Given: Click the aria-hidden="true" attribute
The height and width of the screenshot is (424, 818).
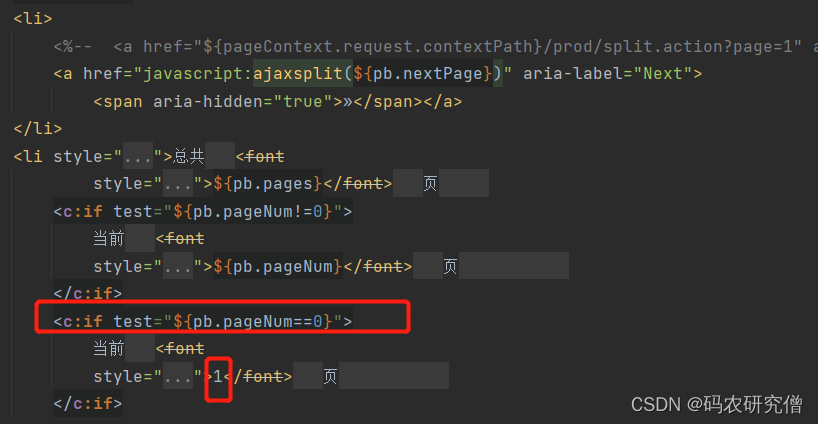Looking at the screenshot, I should [x=243, y=101].
